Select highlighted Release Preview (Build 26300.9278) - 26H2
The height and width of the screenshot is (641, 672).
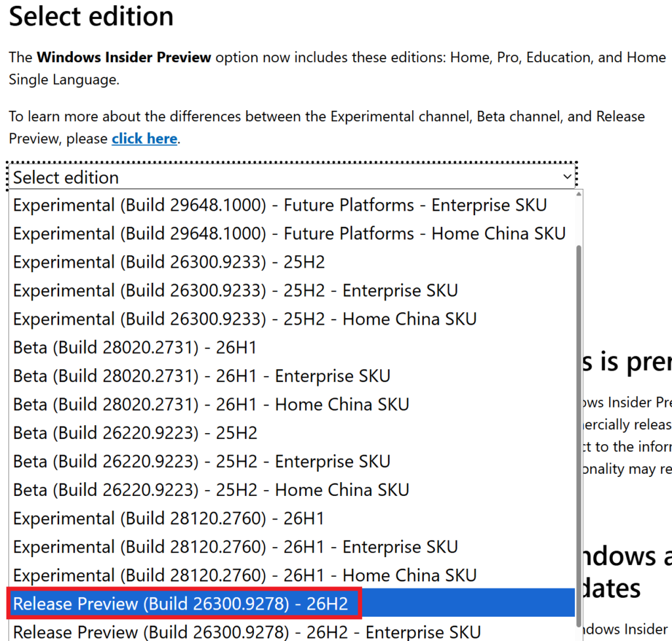292,604
